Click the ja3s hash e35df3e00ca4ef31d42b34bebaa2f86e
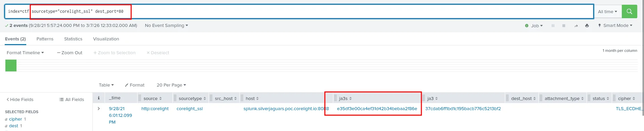 pos(377,109)
